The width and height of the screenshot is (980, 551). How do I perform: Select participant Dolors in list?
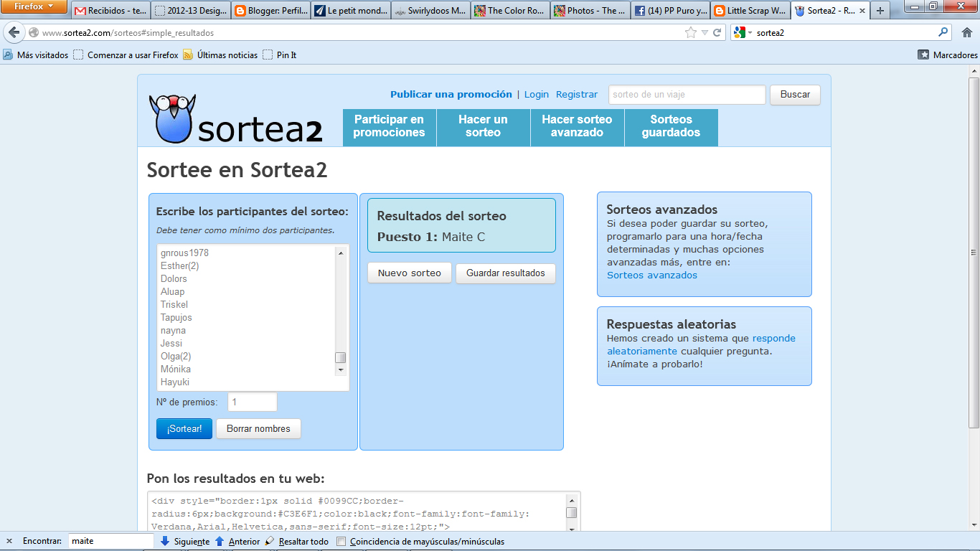pyautogui.click(x=174, y=278)
